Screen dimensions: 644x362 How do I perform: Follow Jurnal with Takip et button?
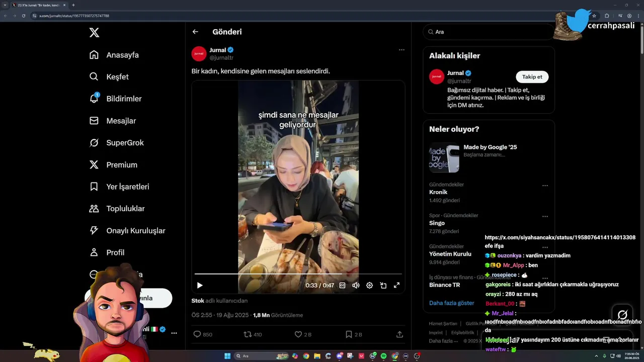click(532, 77)
